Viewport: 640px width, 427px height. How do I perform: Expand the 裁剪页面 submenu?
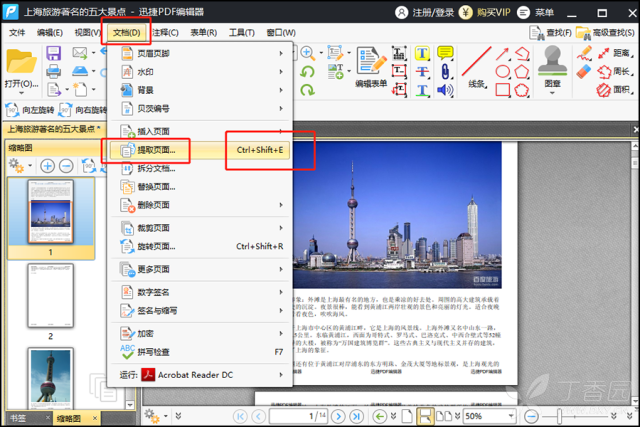(200, 228)
